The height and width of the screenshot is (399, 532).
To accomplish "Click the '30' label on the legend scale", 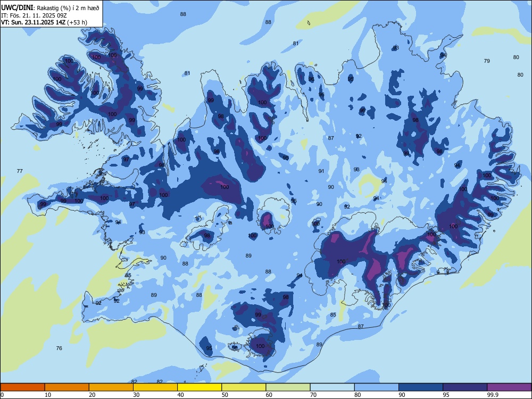I will pos(136,395).
